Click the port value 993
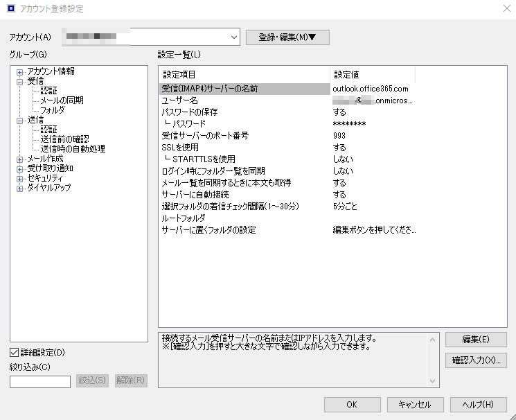This screenshot has height=420, width=516. 339,136
